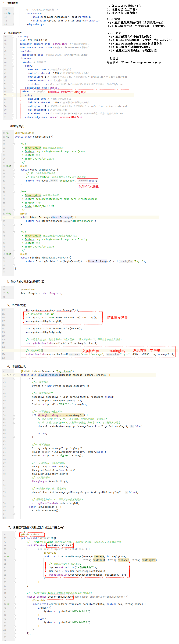This screenshot has width=179, height=644.
Task: Click the listener gutter icon on RecvLoginMessage line 43
Action: (8, 375)
